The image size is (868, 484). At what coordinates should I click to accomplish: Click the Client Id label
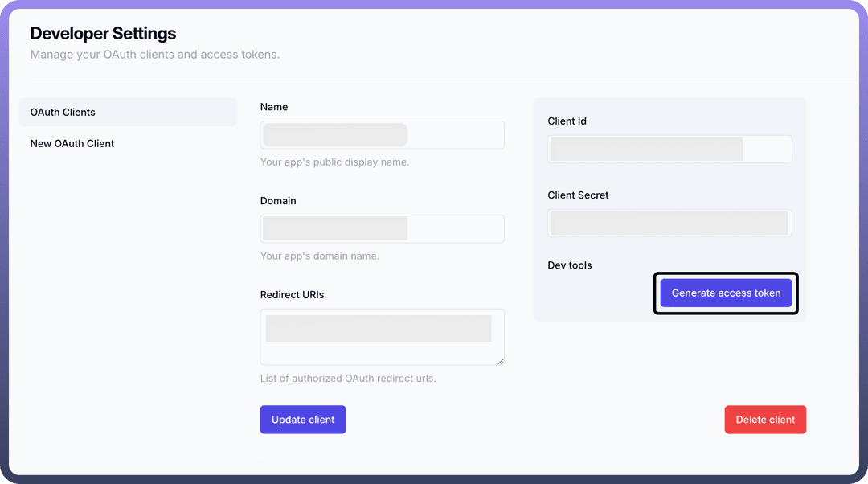[x=567, y=121]
